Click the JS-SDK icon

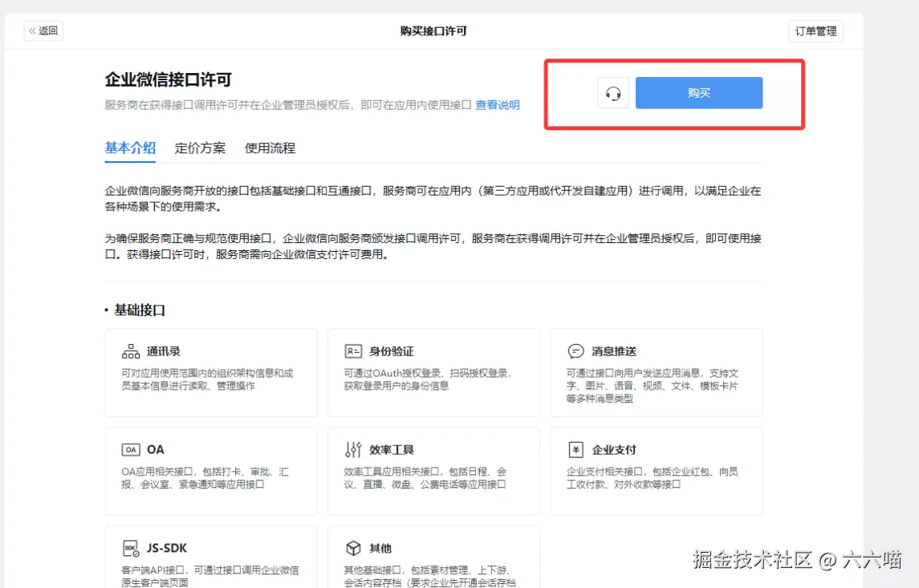pos(131,548)
